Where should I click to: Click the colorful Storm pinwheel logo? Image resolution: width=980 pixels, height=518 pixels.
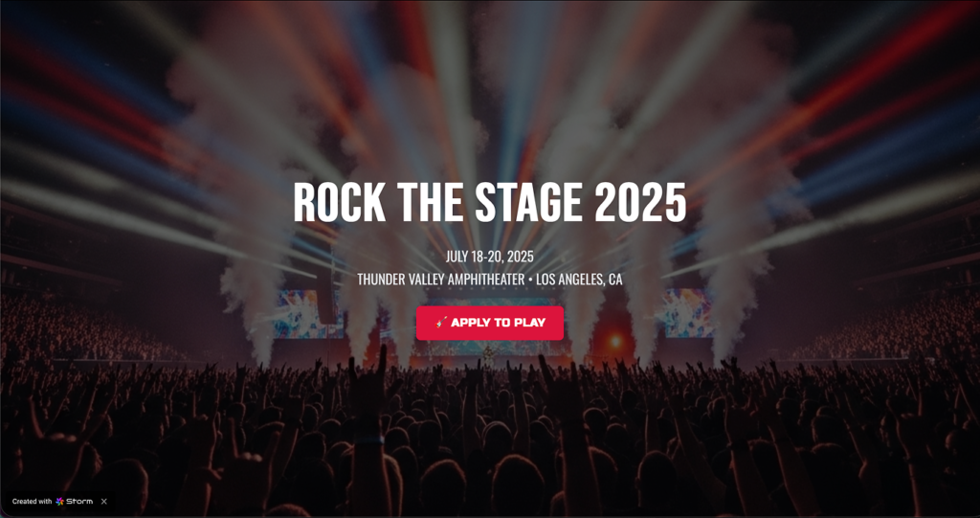pos(59,501)
